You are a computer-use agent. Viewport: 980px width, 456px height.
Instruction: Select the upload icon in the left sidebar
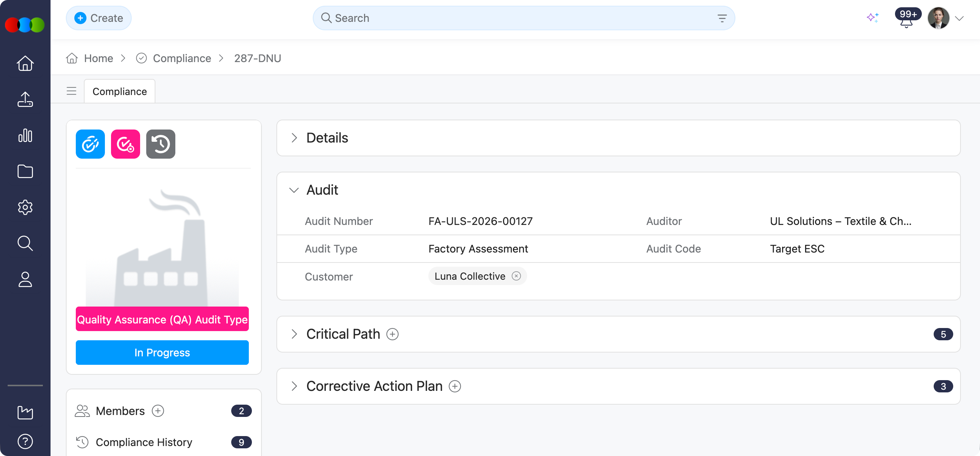click(x=24, y=99)
